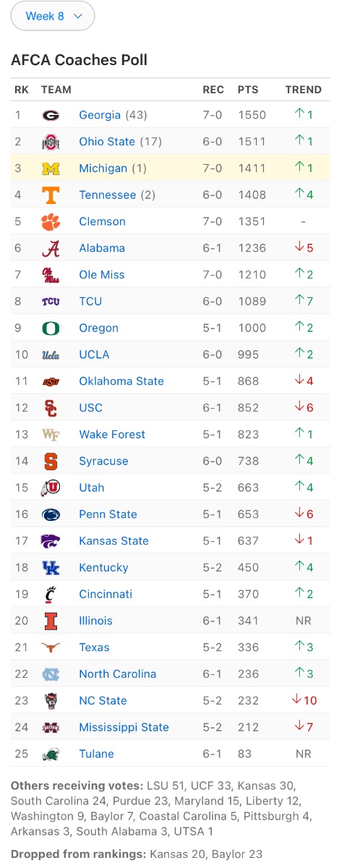This screenshot has height=868, width=339.
Task: Open the Ole Miss team link
Action: (x=102, y=275)
